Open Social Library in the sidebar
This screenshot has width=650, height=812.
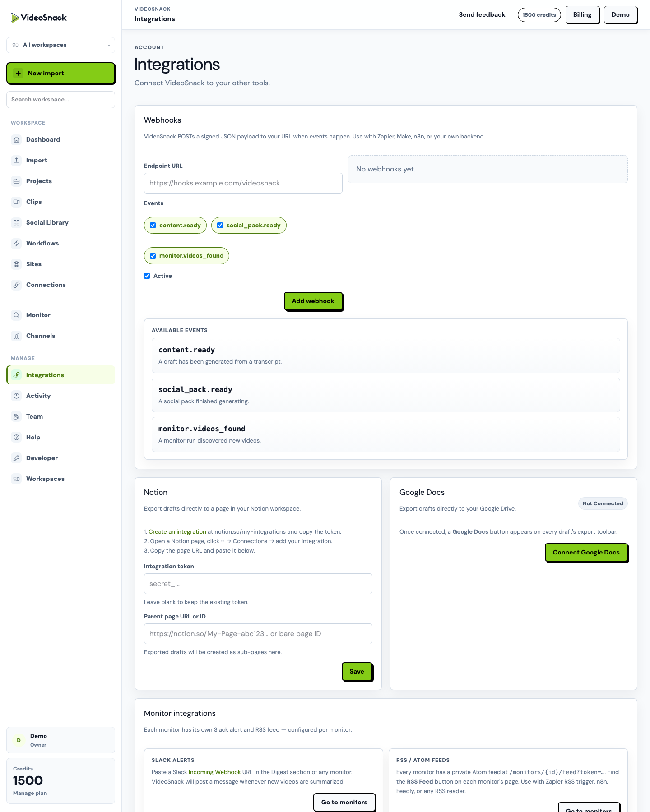coord(60,222)
